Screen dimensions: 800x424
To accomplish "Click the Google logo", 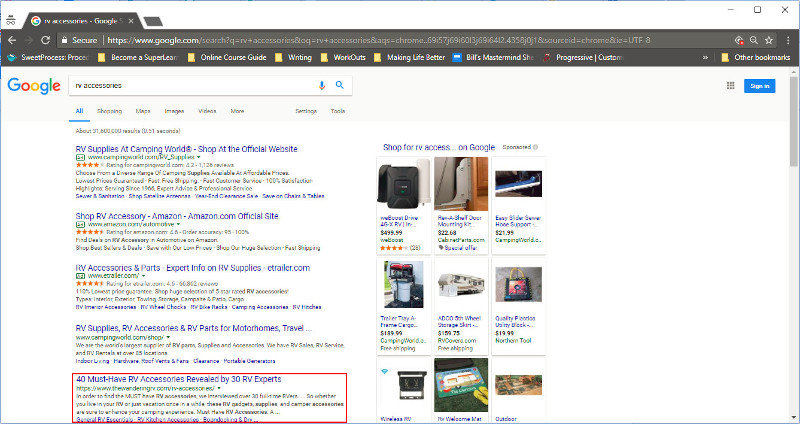I will pyautogui.click(x=34, y=86).
